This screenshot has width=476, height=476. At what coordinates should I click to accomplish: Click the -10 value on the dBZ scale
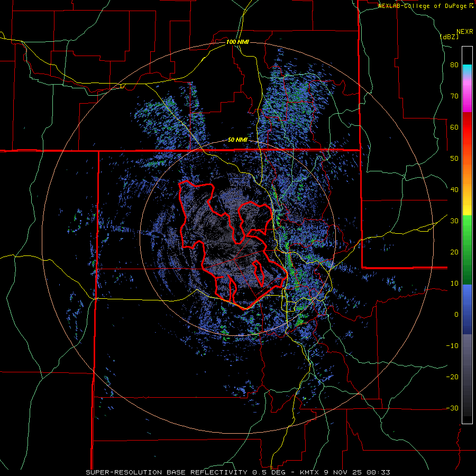(x=452, y=346)
